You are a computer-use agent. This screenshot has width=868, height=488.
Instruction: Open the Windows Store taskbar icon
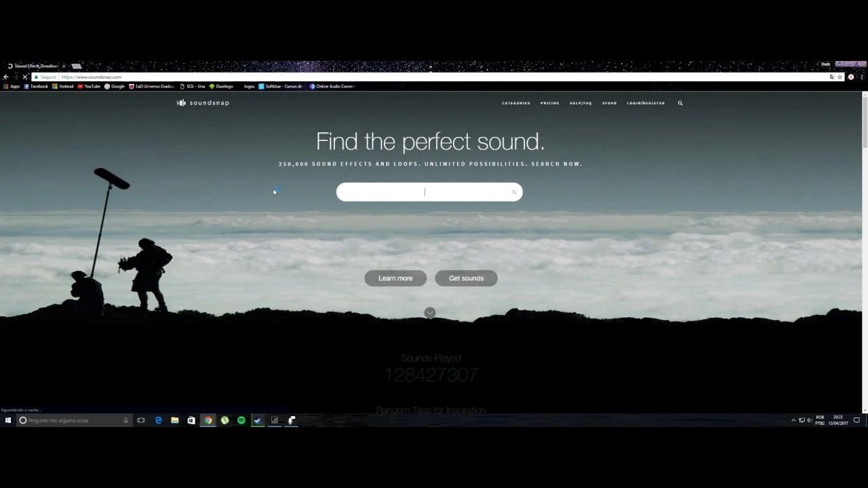coord(191,420)
